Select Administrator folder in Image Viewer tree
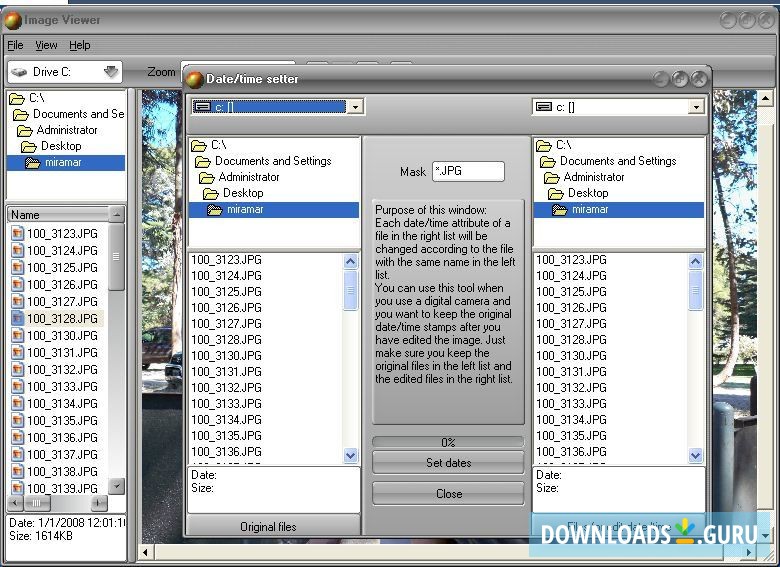 coord(67,130)
